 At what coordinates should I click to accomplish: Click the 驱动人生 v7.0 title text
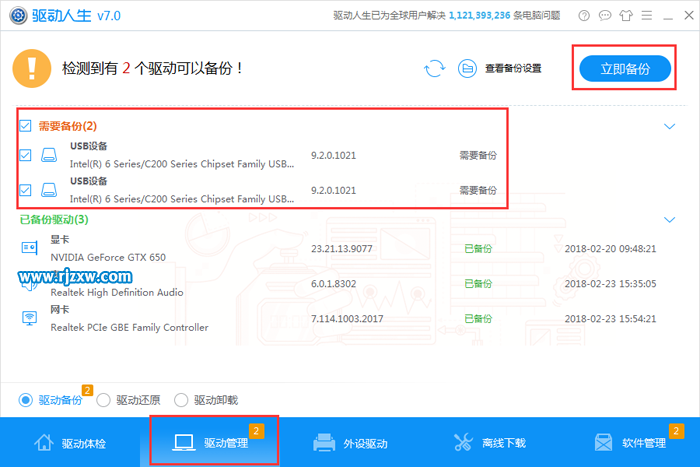click(76, 16)
